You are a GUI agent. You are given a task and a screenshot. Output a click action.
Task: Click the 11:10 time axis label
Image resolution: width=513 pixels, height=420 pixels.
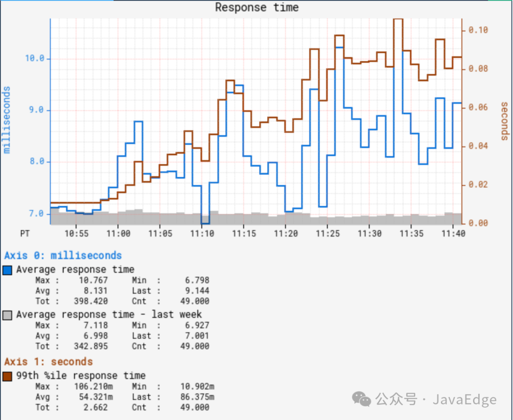(x=202, y=233)
